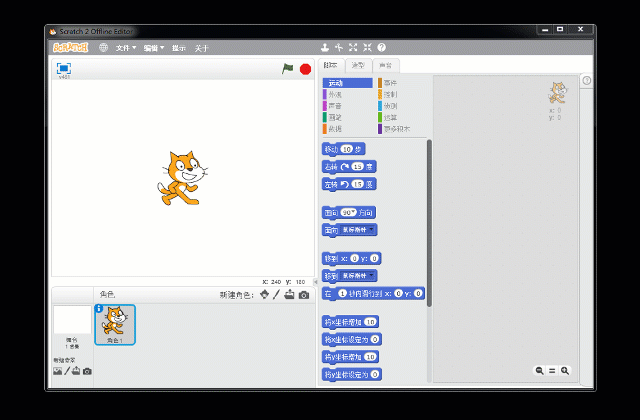Click the 将x坐标设定为 0 block
The image size is (640, 420).
click(x=352, y=340)
